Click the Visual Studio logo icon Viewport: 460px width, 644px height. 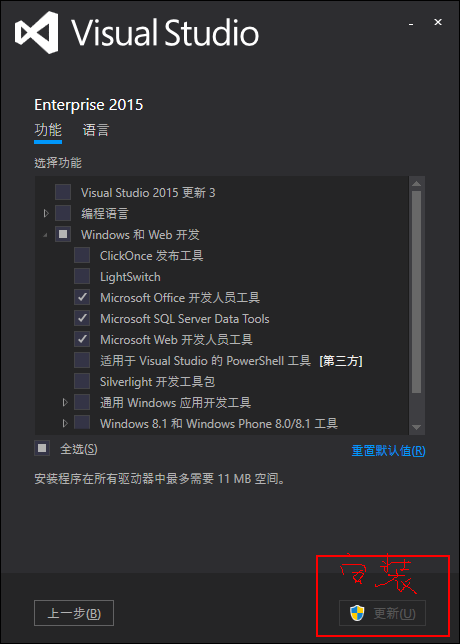click(37, 32)
